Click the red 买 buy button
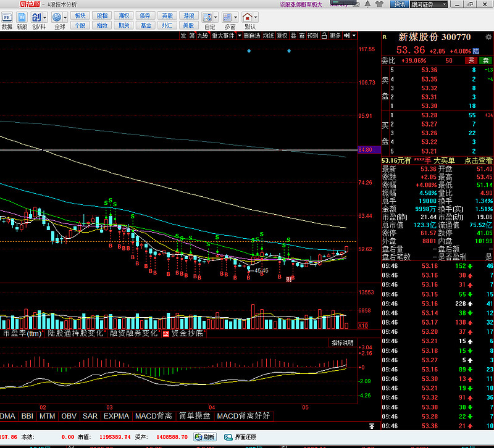Image resolution: width=494 pixels, height=448 pixels. coord(471,60)
